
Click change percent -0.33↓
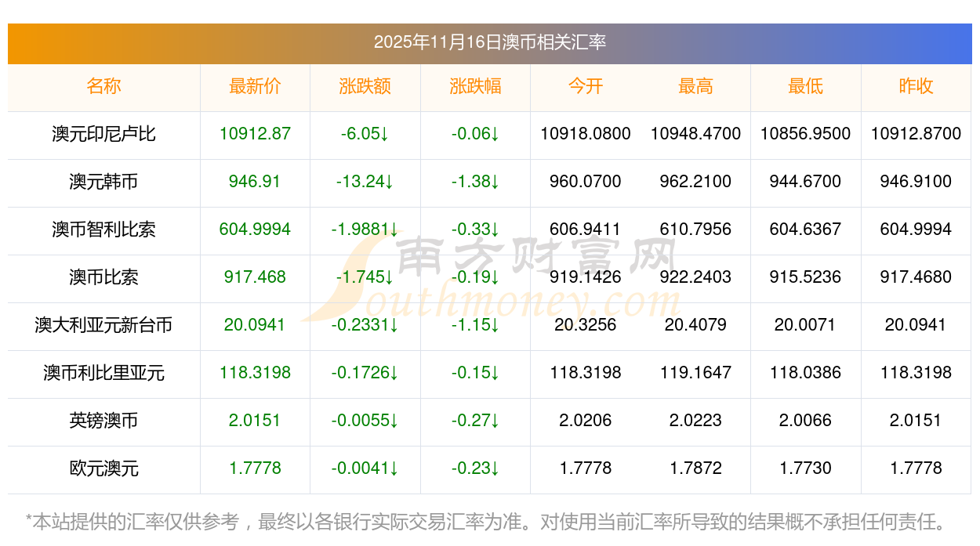pyautogui.click(x=475, y=230)
